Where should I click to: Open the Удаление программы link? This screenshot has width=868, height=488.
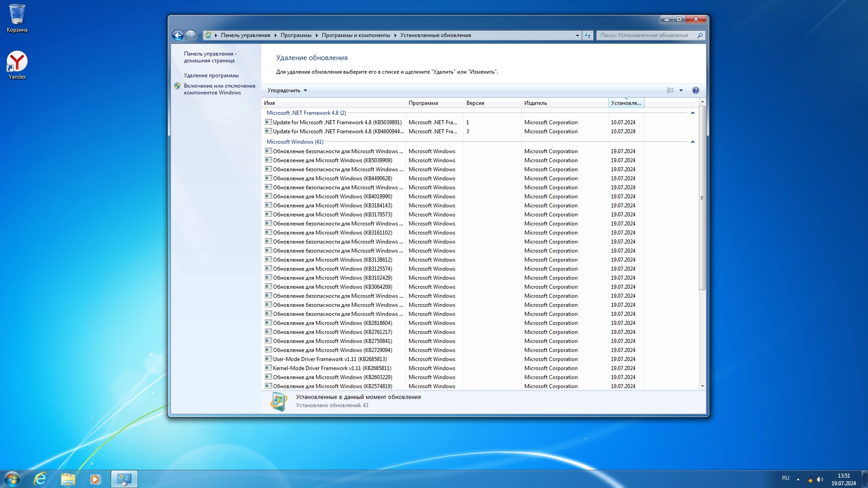tap(211, 75)
